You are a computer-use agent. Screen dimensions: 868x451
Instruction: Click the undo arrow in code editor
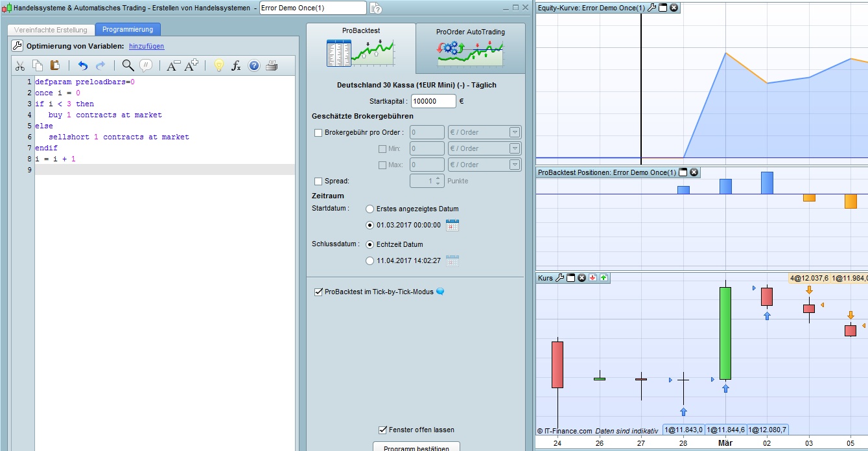click(82, 65)
